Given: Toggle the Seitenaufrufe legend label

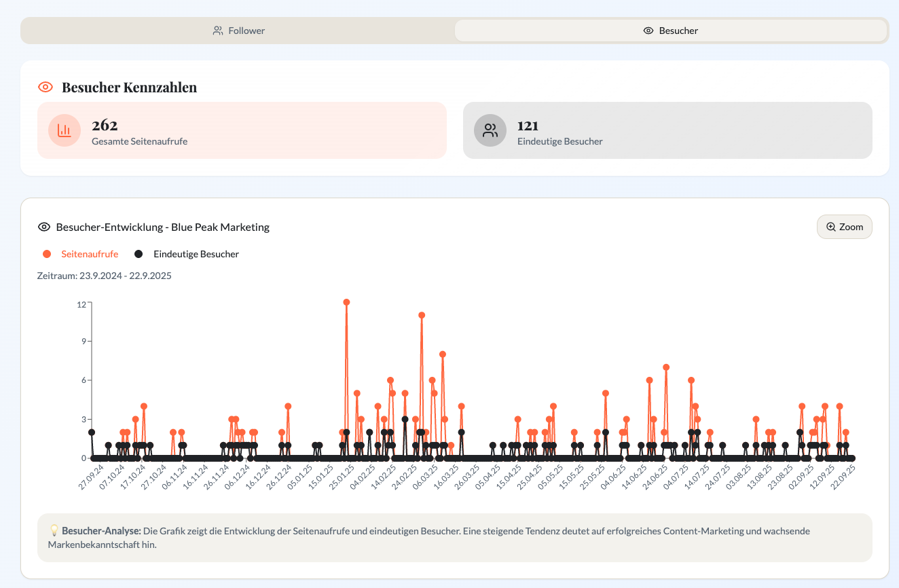Looking at the screenshot, I should [x=90, y=254].
